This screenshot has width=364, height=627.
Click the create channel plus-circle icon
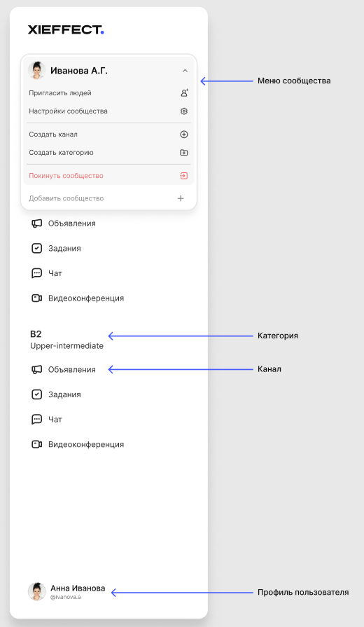tap(184, 135)
